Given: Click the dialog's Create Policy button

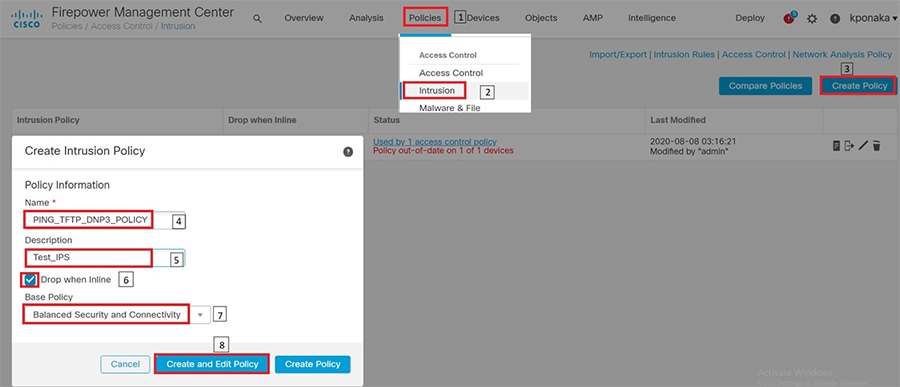Looking at the screenshot, I should pyautogui.click(x=313, y=364).
